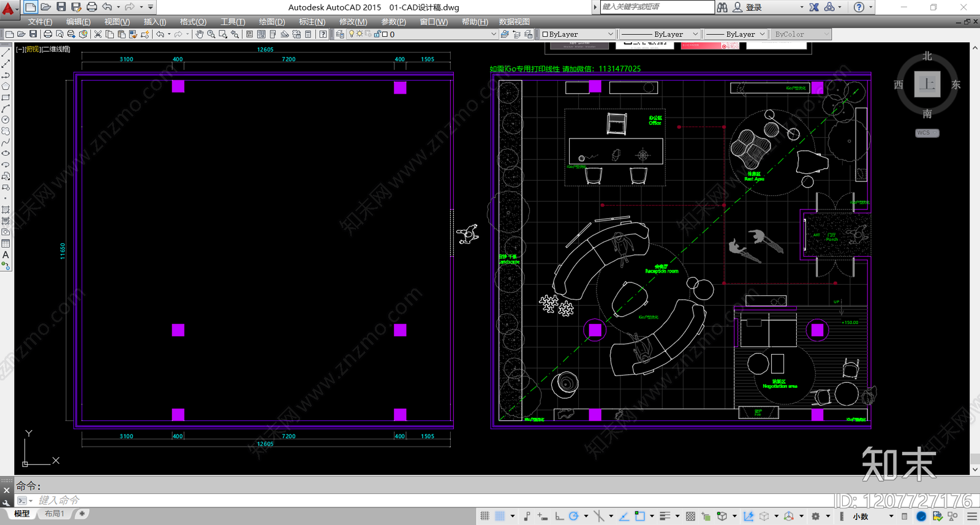The image size is (980, 525).
Task: Open the ByLayer linetype dropdown
Action: 659,34
